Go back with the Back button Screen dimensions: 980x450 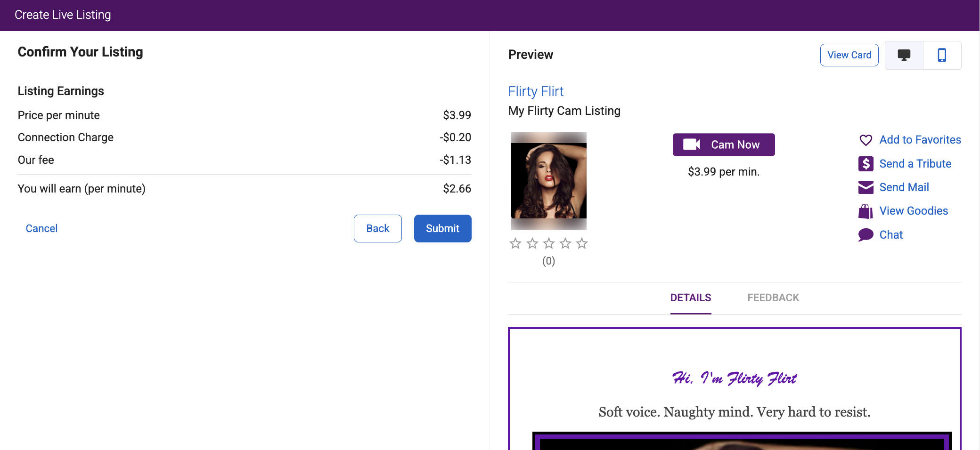pos(378,229)
